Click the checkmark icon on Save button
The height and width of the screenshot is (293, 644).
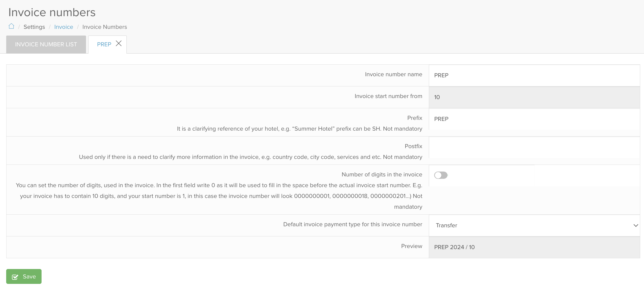[15, 277]
